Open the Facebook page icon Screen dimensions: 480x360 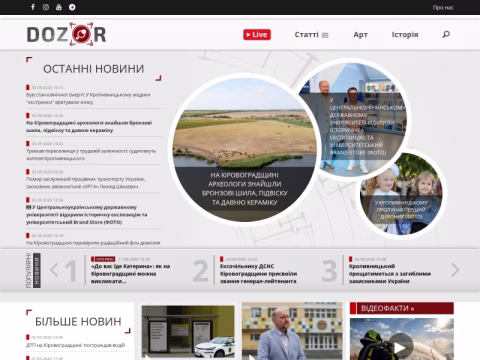33,7
